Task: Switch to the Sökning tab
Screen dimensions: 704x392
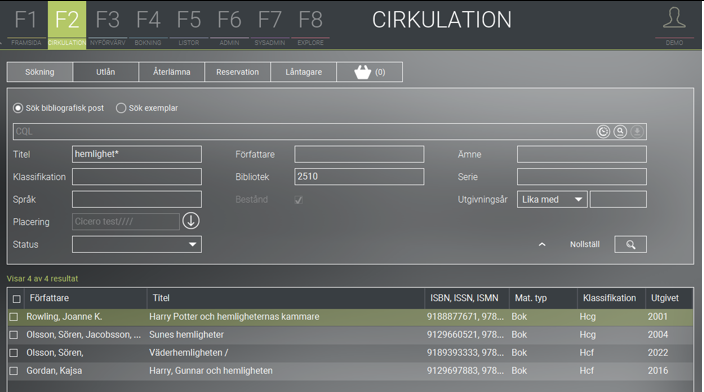Action: [40, 72]
